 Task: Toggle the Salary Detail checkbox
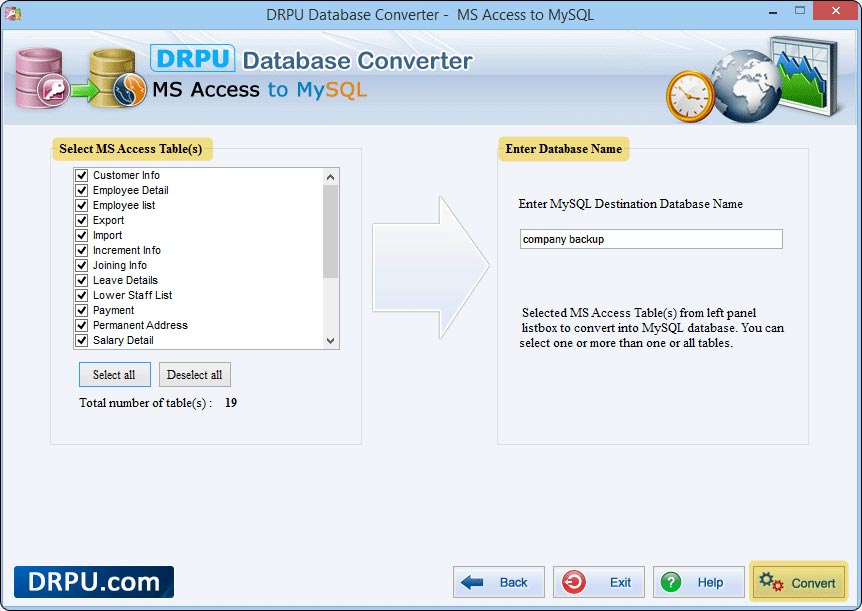tap(82, 340)
